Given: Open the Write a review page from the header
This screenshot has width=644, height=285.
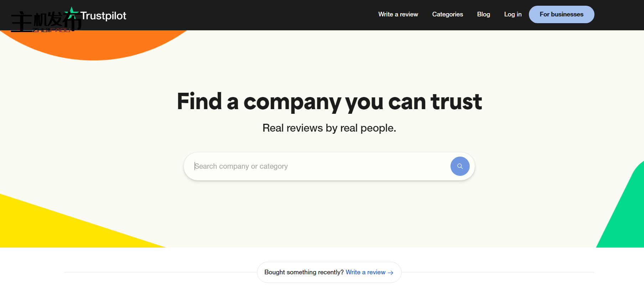Looking at the screenshot, I should [x=398, y=14].
